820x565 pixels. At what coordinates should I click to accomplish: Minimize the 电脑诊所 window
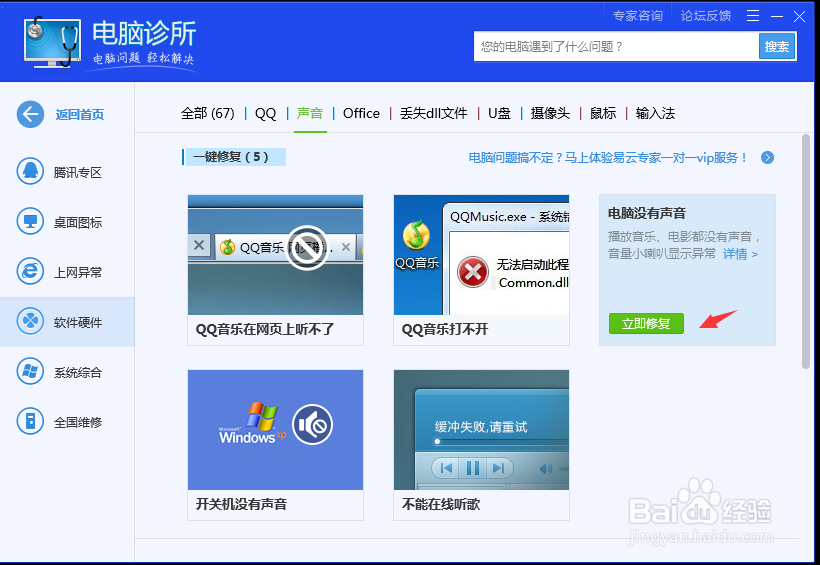pyautogui.click(x=777, y=16)
